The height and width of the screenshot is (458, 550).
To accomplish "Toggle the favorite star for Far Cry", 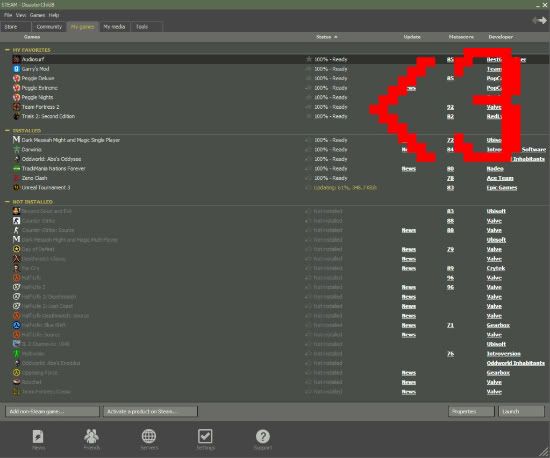I will (x=308, y=268).
